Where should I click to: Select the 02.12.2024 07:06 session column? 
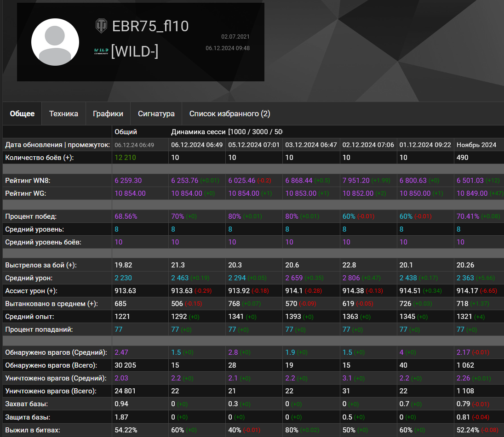click(368, 145)
